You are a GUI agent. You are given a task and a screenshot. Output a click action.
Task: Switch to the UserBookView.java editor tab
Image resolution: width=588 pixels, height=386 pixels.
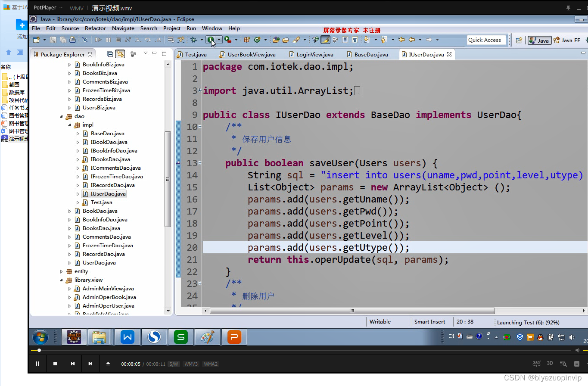(x=248, y=54)
